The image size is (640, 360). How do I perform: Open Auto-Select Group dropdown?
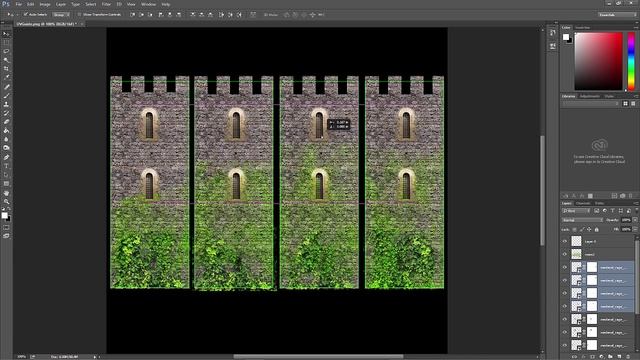[61, 15]
